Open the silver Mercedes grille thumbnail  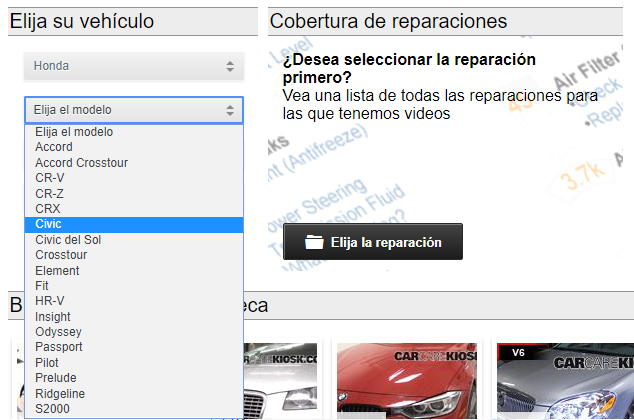(280, 381)
